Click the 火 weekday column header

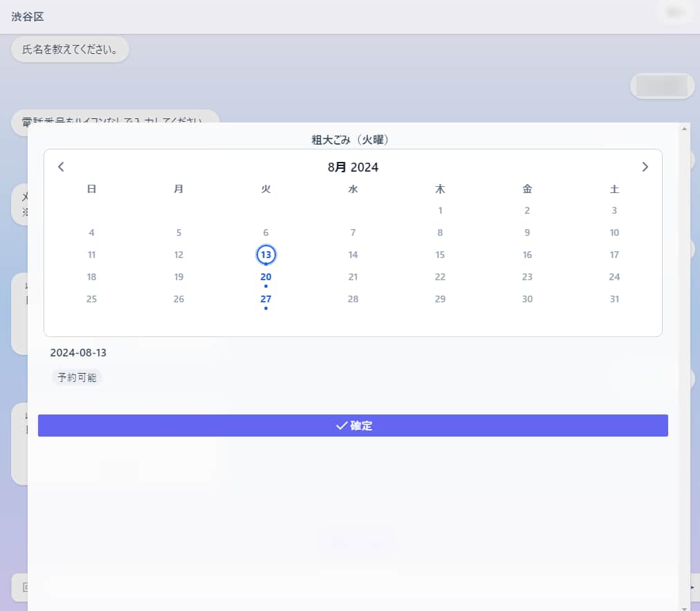(266, 189)
